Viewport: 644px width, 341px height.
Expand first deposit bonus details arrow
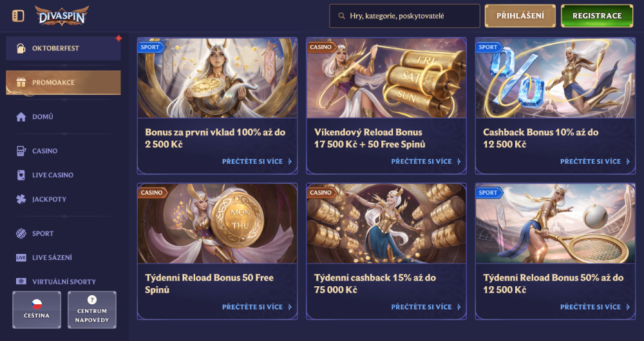(290, 162)
